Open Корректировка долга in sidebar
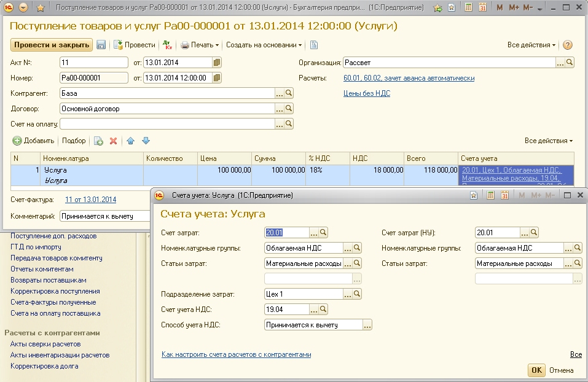 coord(44,366)
